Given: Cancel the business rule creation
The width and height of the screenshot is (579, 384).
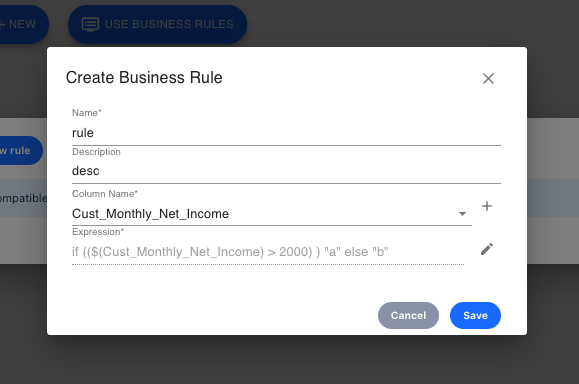Looking at the screenshot, I should [x=408, y=315].
